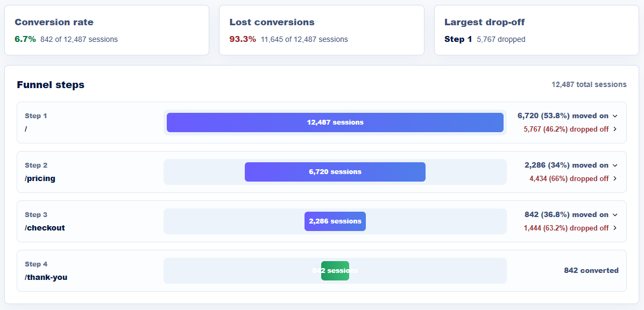Viewport: 644px width, 310px height.
Task: Open the Lost conversions card
Action: (322, 30)
